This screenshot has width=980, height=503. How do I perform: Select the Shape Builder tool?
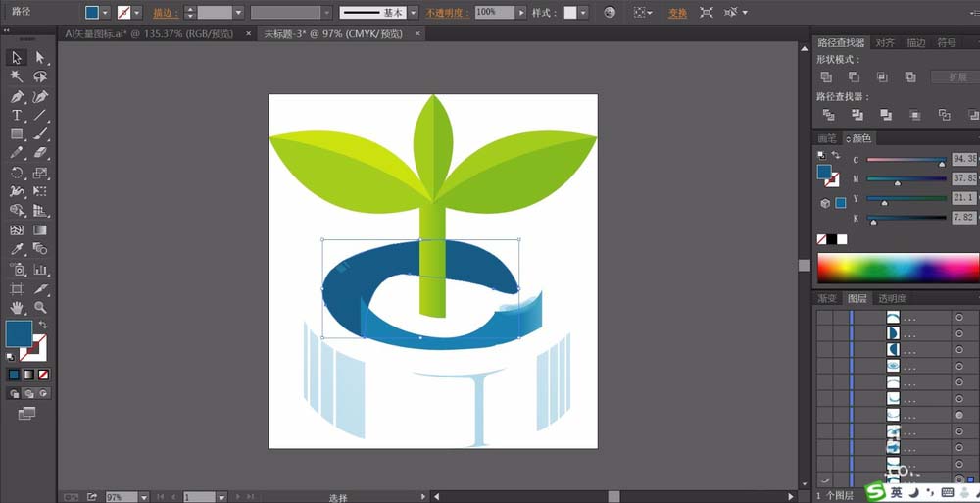coord(17,211)
